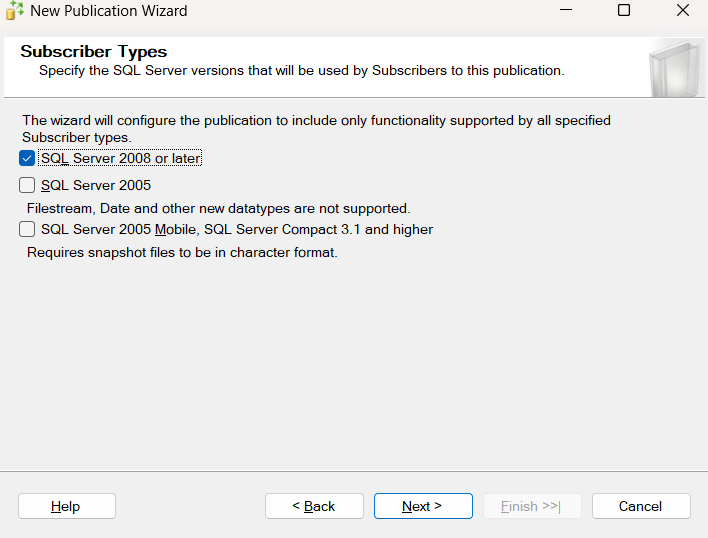Click the greyed-out Finish button

click(531, 506)
